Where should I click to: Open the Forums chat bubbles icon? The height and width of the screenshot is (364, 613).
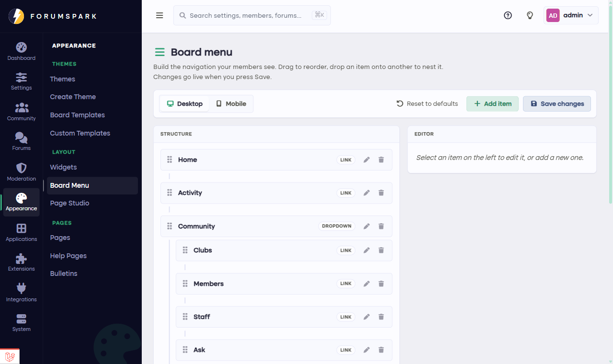[22, 138]
